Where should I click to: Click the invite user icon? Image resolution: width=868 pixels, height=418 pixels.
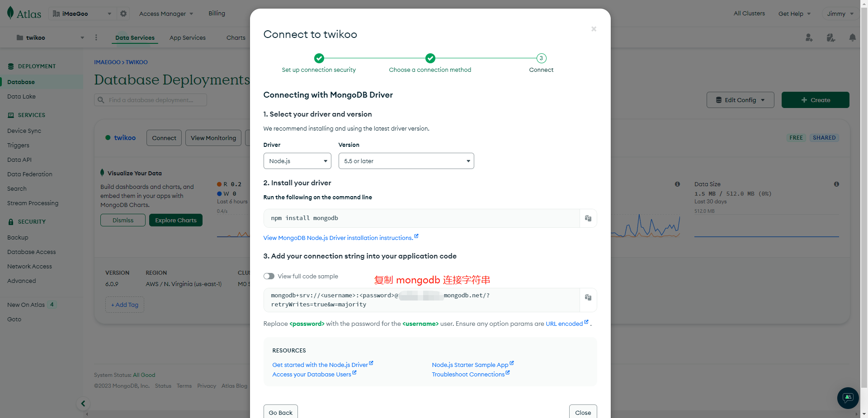809,38
